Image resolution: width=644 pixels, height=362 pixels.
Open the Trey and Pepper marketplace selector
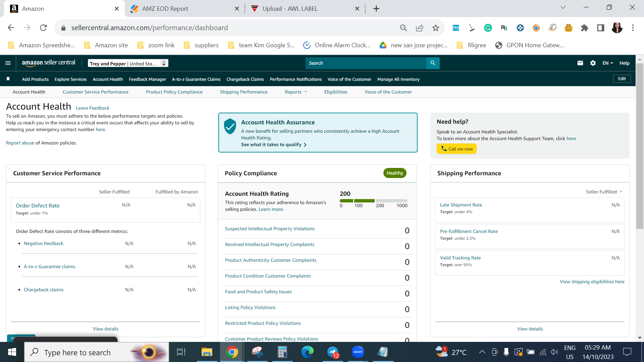tap(128, 63)
